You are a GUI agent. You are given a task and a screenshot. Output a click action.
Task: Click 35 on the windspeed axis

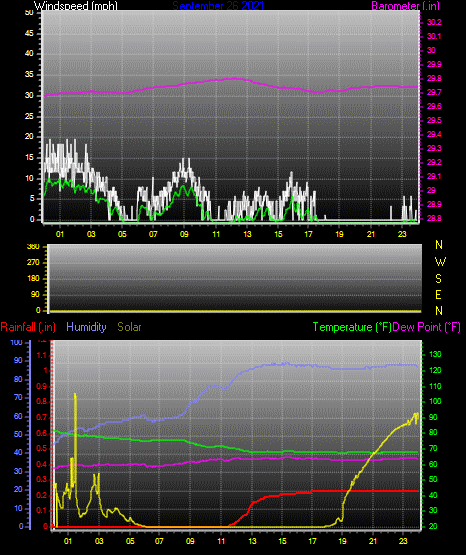pos(29,75)
